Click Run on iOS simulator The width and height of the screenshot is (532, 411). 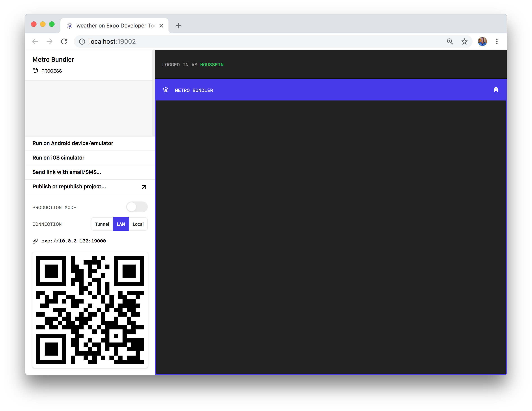click(x=58, y=158)
